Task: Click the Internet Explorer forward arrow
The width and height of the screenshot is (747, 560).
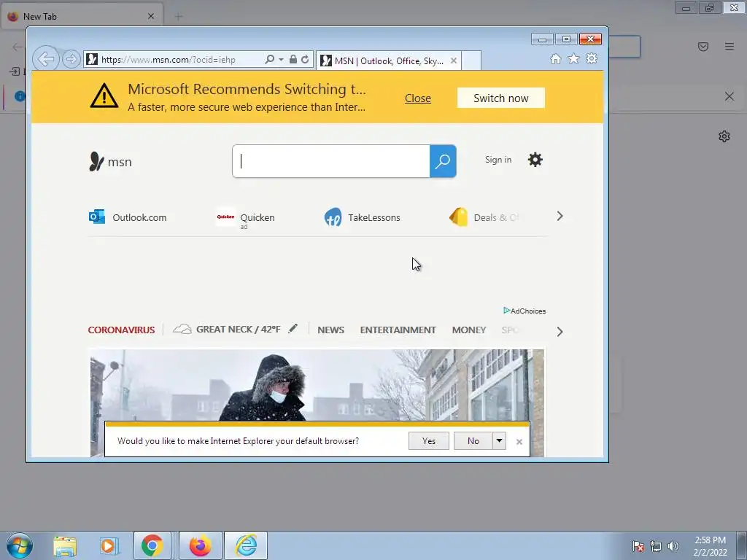Action: point(71,60)
